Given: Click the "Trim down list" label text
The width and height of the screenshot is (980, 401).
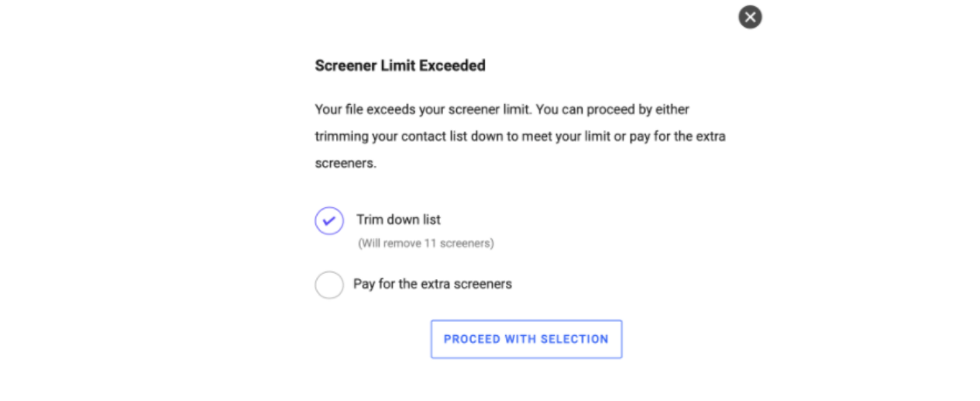Looking at the screenshot, I should coord(398,220).
